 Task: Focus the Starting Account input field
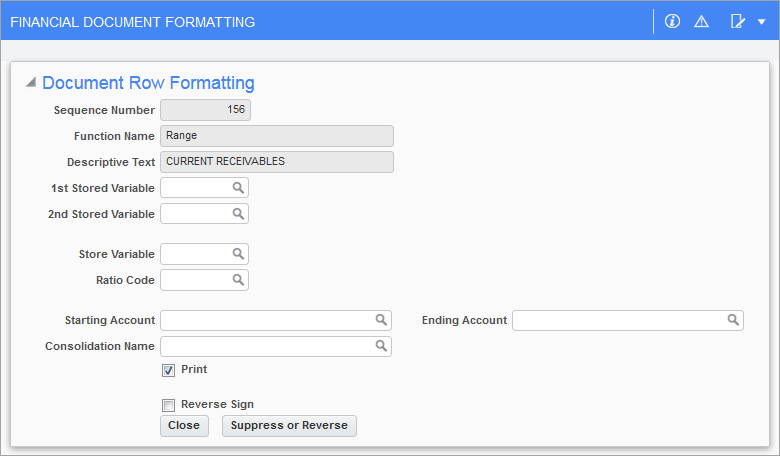click(276, 320)
